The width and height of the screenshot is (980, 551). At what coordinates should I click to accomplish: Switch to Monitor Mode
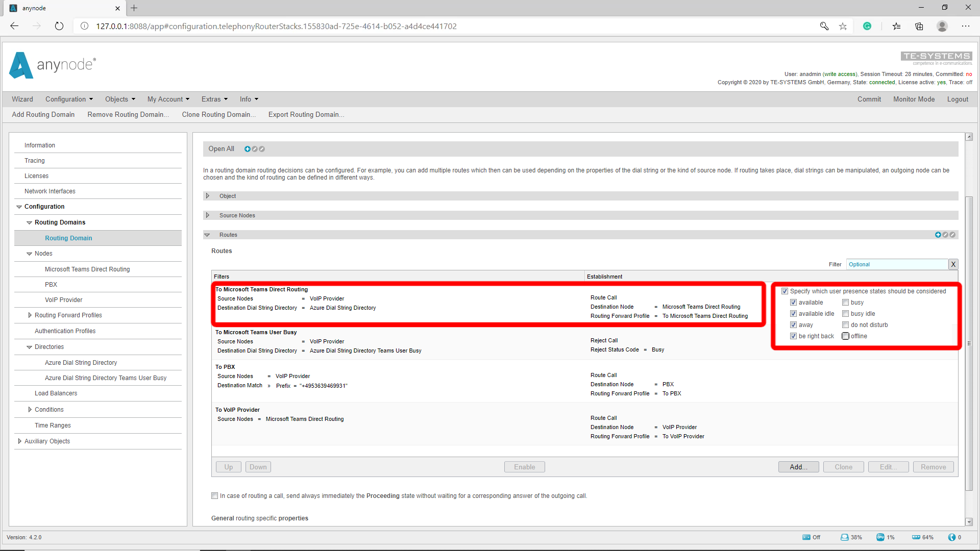point(914,99)
